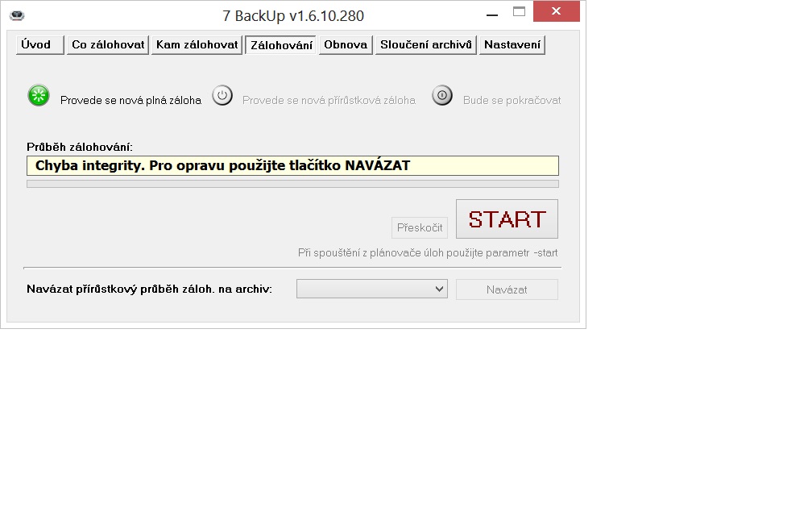Click the big START button
Image resolution: width=812 pixels, height=508 pixels.
click(x=507, y=219)
